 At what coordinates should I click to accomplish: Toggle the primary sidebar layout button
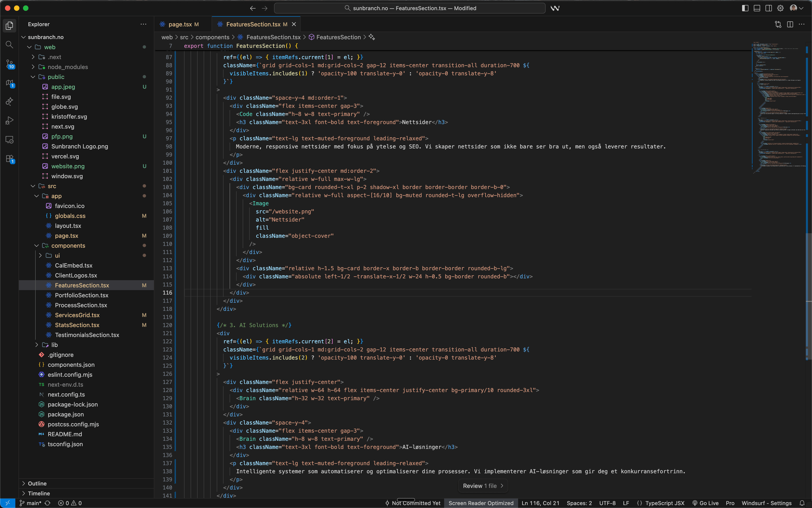(745, 8)
